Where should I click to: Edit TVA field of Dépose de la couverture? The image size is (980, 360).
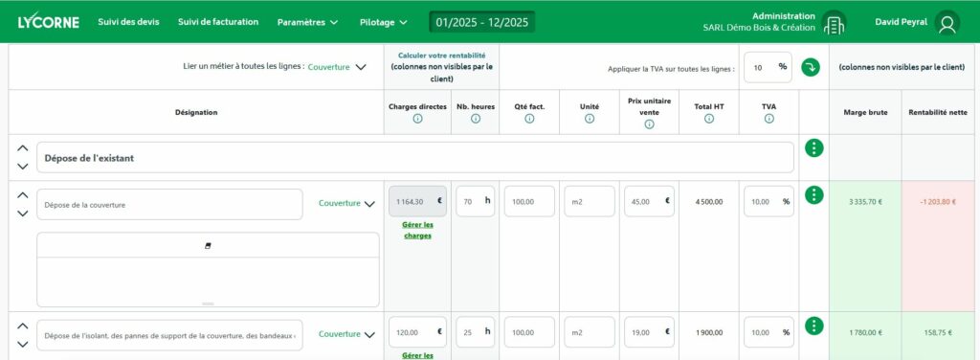pos(768,201)
